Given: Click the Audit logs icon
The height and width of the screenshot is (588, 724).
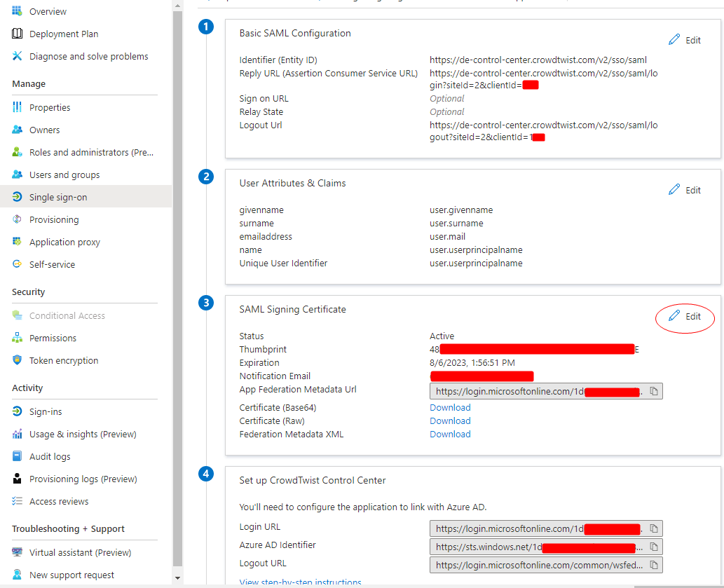Looking at the screenshot, I should point(17,456).
